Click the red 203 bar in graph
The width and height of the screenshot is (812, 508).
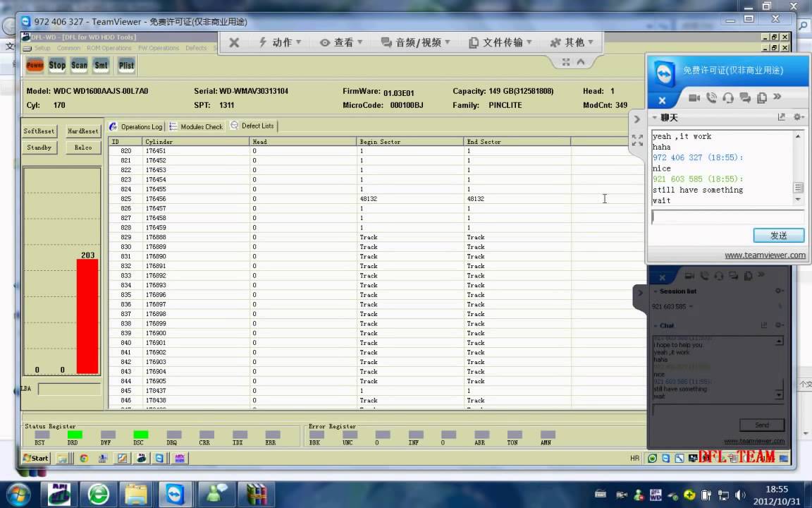(x=87, y=316)
